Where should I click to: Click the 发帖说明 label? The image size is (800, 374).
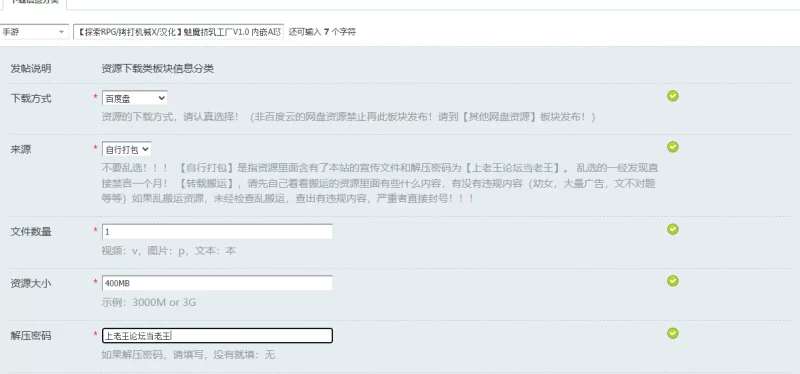pyautogui.click(x=31, y=69)
